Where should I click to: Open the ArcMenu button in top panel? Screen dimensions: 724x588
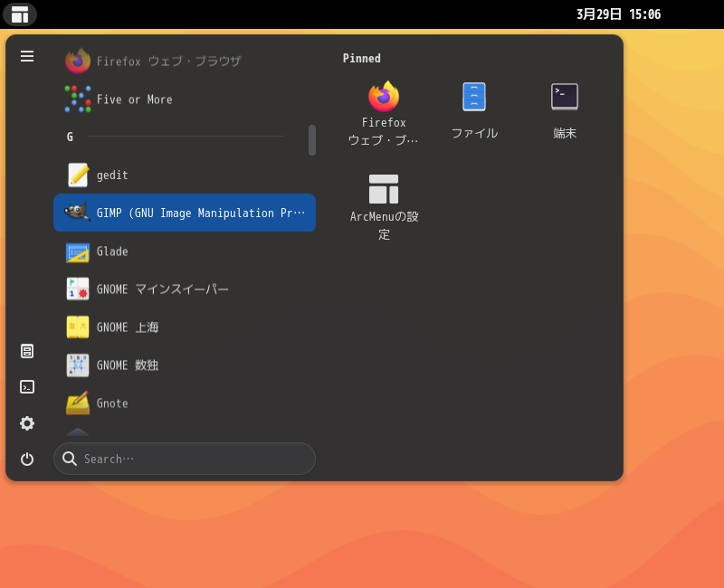tap(20, 14)
